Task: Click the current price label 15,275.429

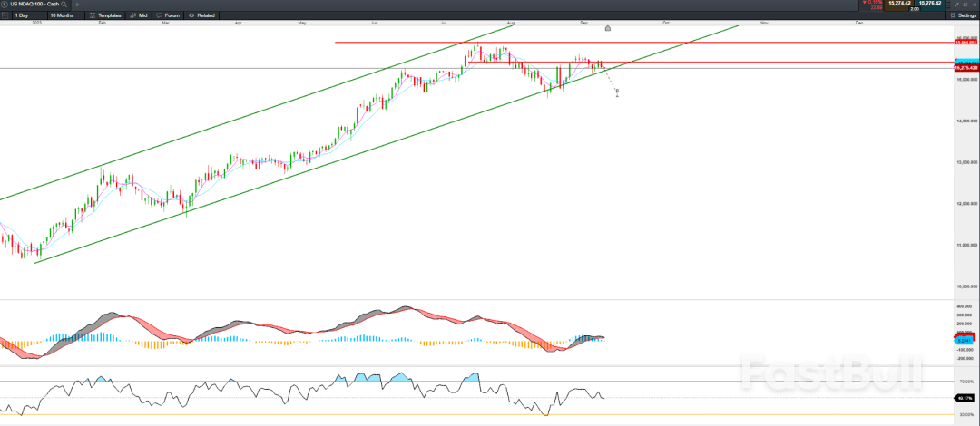Action: [965, 68]
